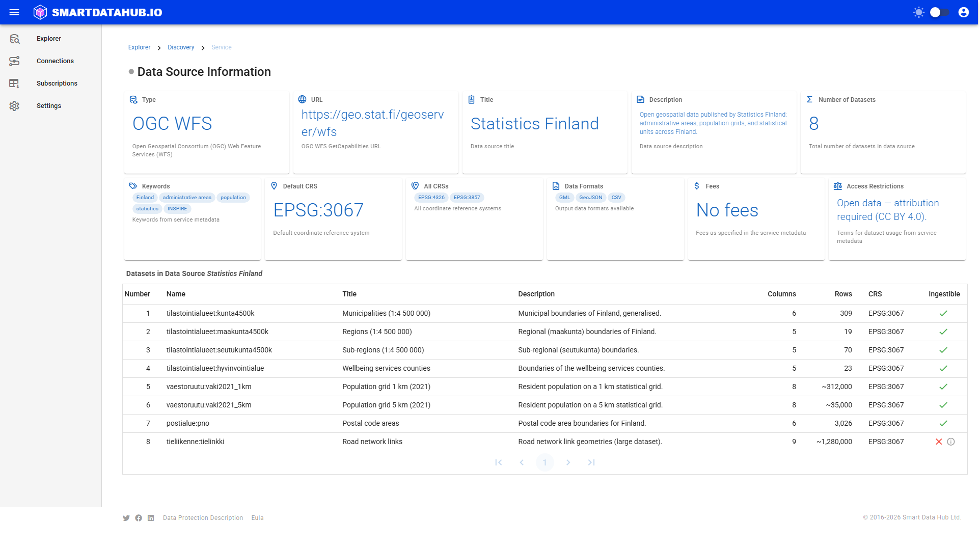Open the user account menu
Viewport: 980px width, 550px height.
point(963,12)
